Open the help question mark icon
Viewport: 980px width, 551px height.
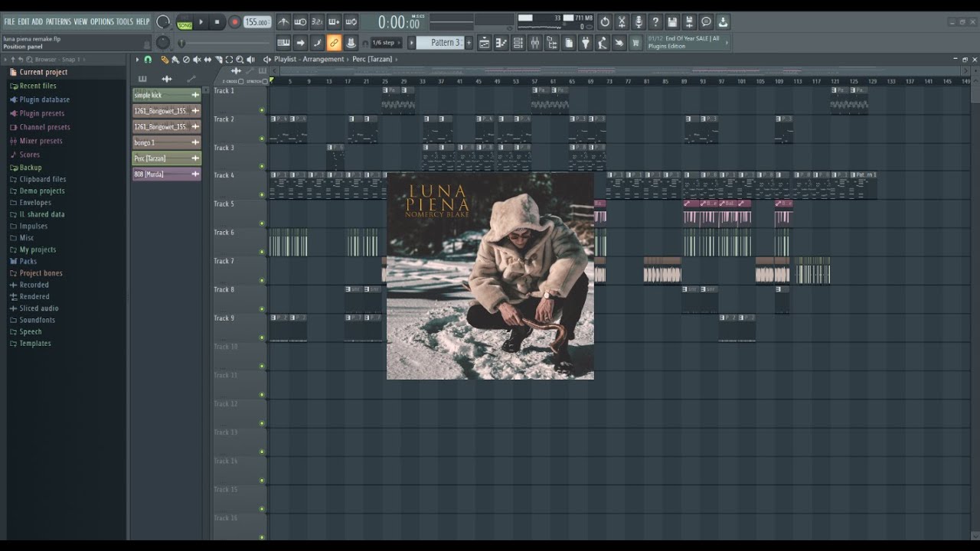[x=655, y=22]
